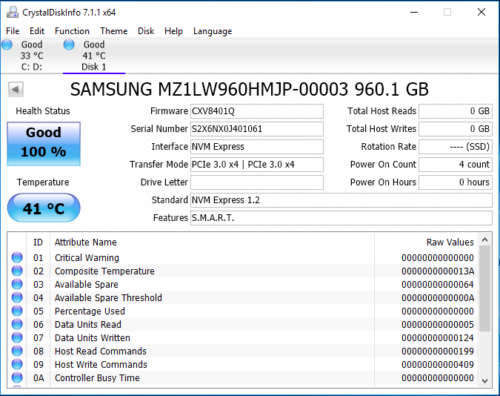Select the Host Write Commands attribute name
The image size is (500, 396).
(101, 364)
